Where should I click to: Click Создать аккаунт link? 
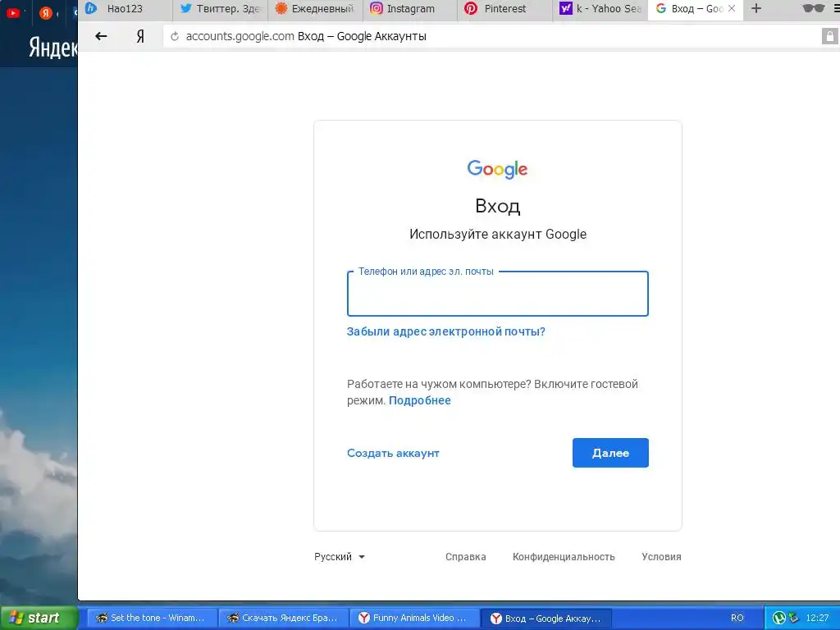393,453
